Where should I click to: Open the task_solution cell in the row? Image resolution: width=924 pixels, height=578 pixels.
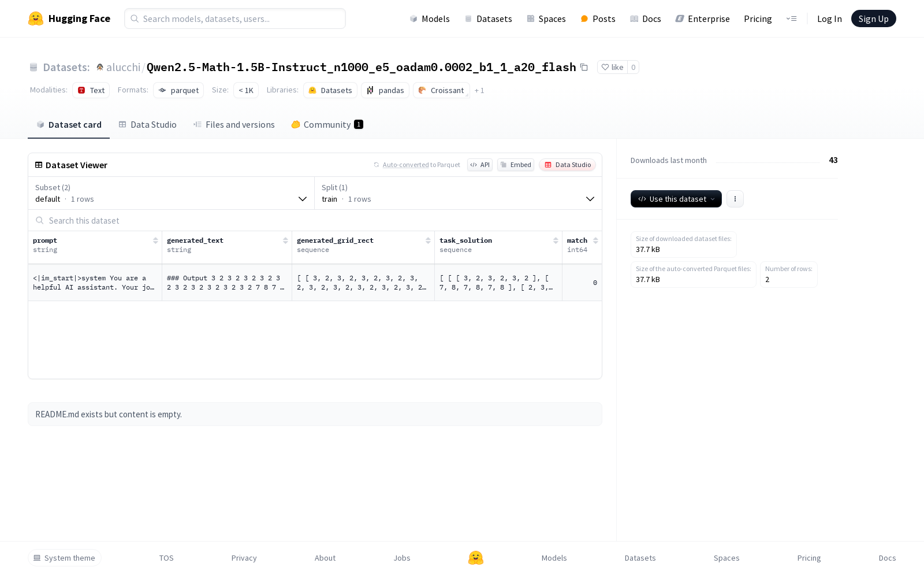pos(498,283)
